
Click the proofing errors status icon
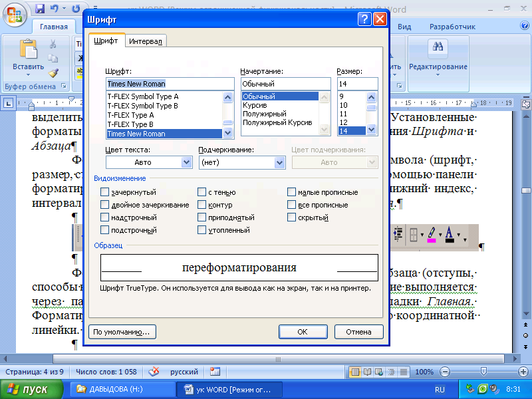click(154, 372)
